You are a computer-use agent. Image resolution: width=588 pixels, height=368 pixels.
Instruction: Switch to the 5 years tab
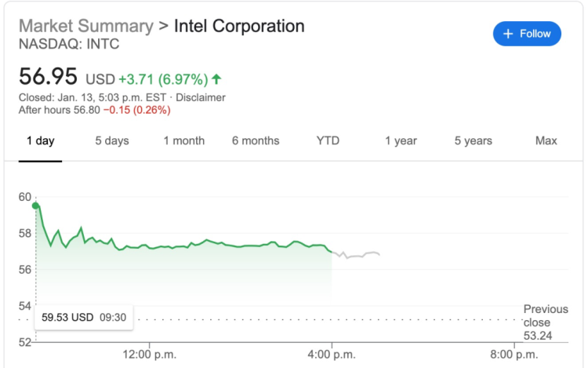click(474, 141)
